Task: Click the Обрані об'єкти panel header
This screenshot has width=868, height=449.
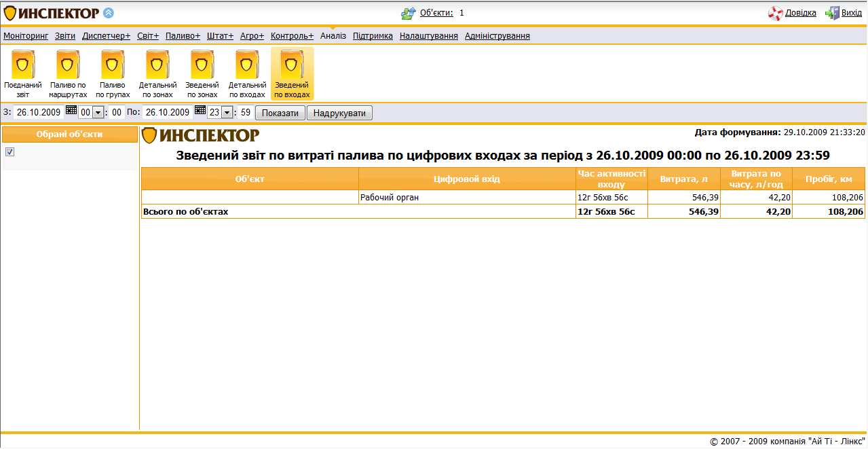Action: [x=69, y=134]
